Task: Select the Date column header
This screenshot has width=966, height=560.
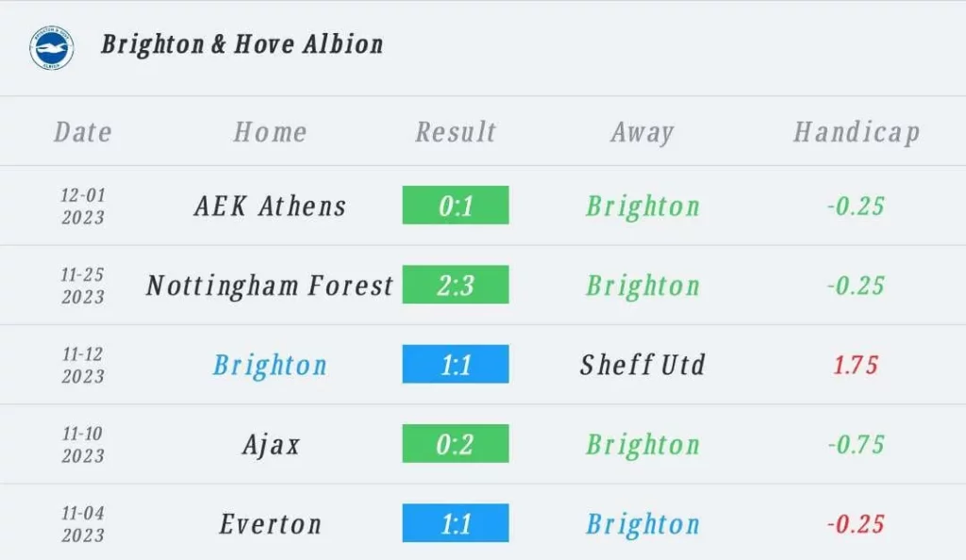Action: click(x=83, y=132)
